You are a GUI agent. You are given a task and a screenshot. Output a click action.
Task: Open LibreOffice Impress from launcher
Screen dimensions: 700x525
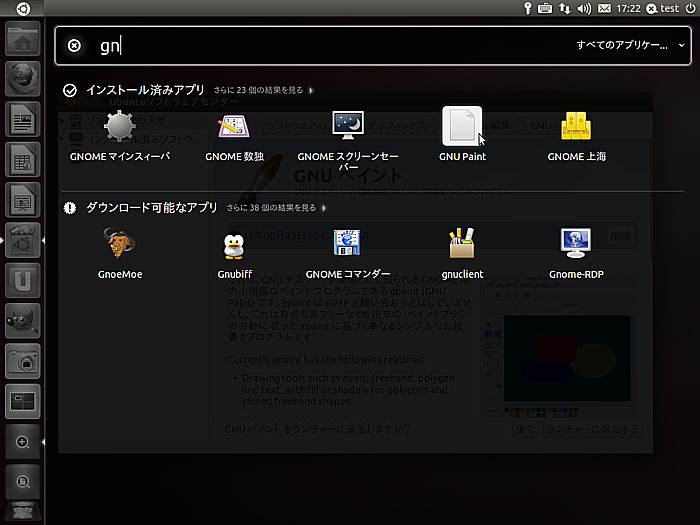pyautogui.click(x=23, y=200)
